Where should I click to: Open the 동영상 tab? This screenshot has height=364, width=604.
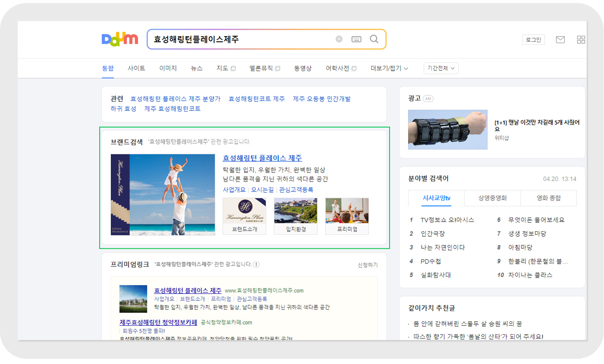point(303,68)
